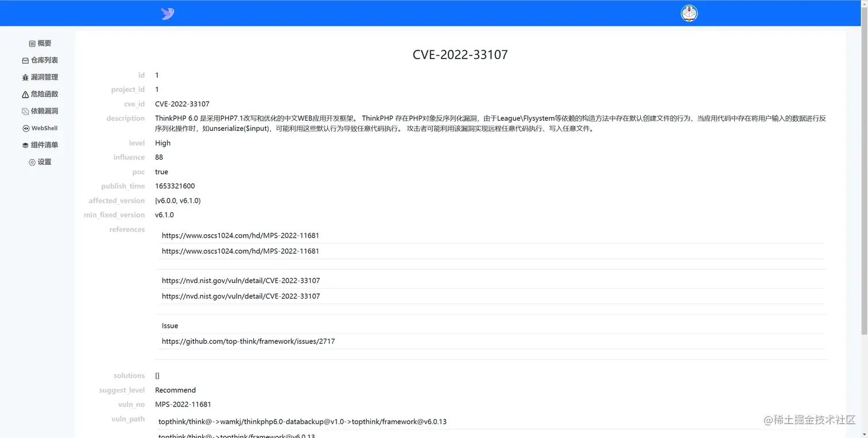The image size is (868, 438).
Task: Click the 仓库列表 repository icon
Action: pos(25,60)
